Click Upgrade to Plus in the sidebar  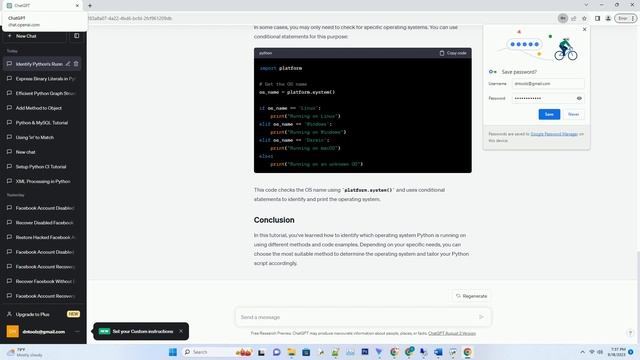click(42, 314)
